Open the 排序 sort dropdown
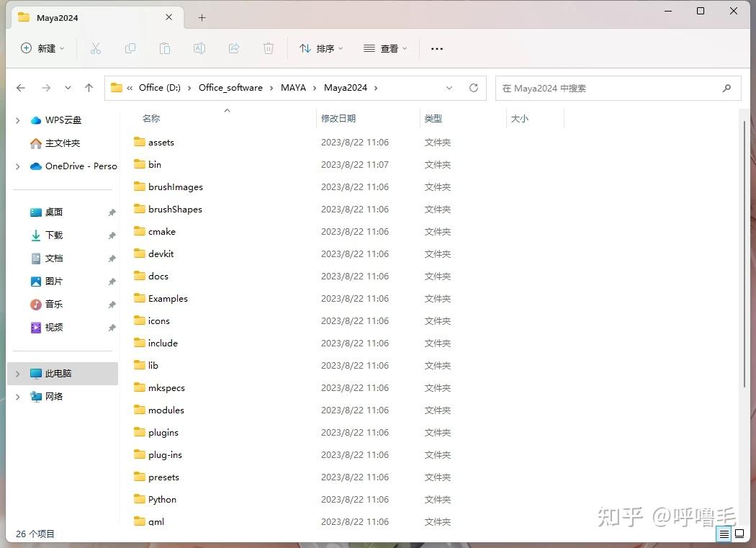Screen dimensions: 756x548 pos(321,48)
